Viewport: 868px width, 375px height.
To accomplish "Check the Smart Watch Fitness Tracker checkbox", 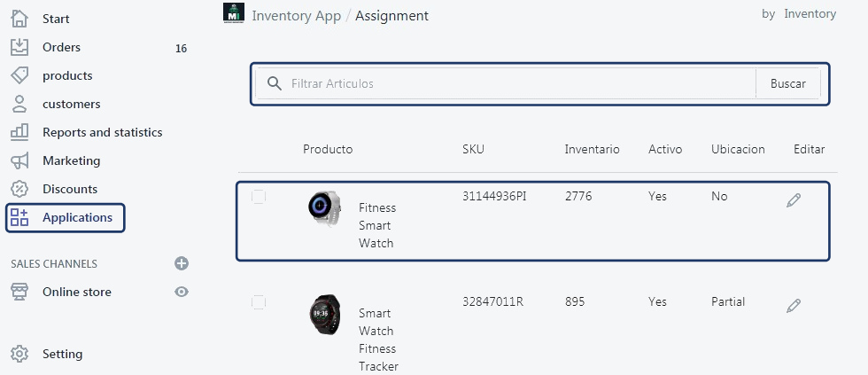I will coord(259,302).
